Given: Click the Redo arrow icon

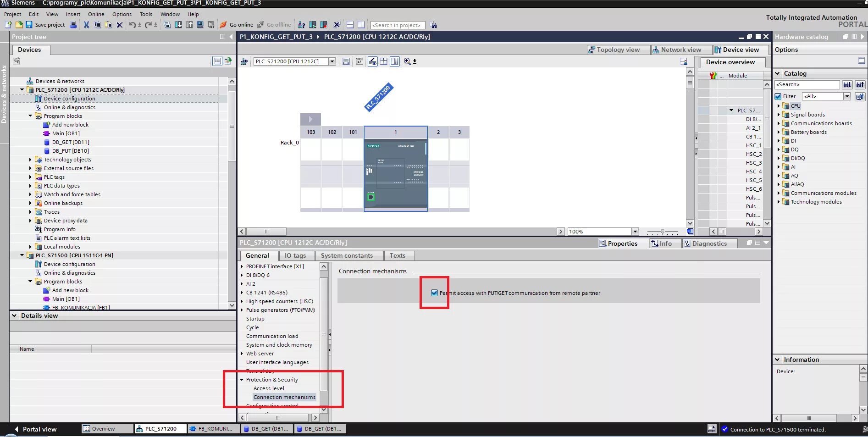Looking at the screenshot, I should [x=148, y=25].
